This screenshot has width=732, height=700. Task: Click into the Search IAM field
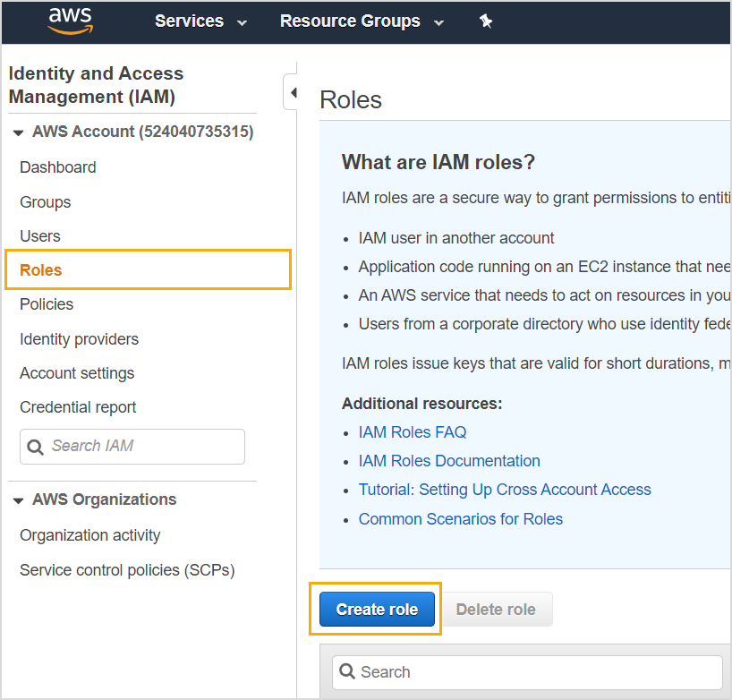coord(132,447)
